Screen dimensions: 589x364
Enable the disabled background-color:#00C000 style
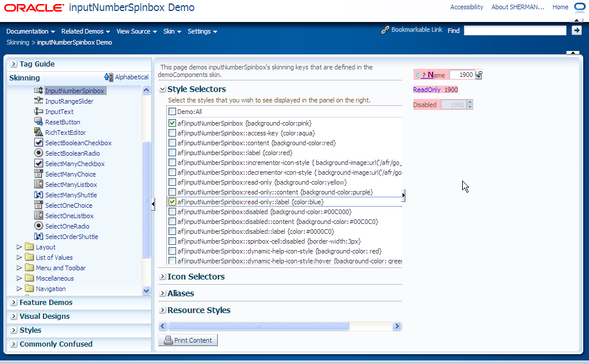[172, 211]
